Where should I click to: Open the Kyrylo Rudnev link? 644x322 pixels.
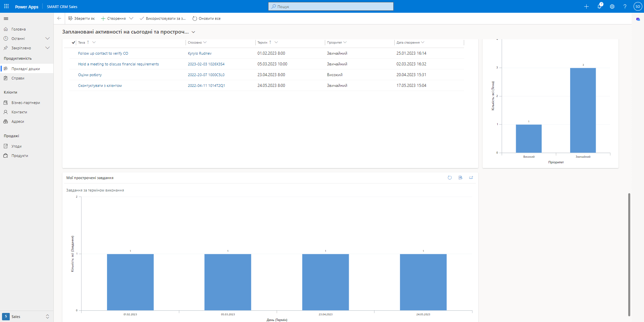(200, 53)
